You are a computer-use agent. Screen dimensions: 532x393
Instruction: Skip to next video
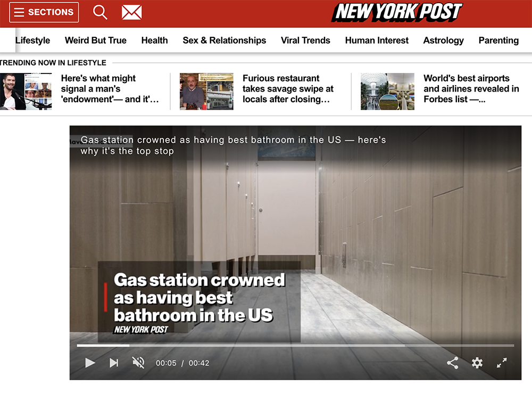point(114,363)
